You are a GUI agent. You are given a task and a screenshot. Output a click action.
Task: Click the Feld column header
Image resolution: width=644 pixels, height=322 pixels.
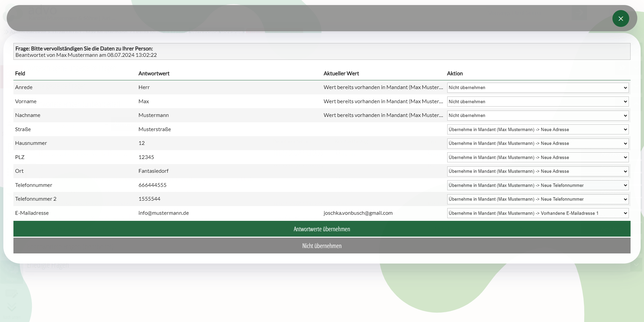click(x=20, y=73)
